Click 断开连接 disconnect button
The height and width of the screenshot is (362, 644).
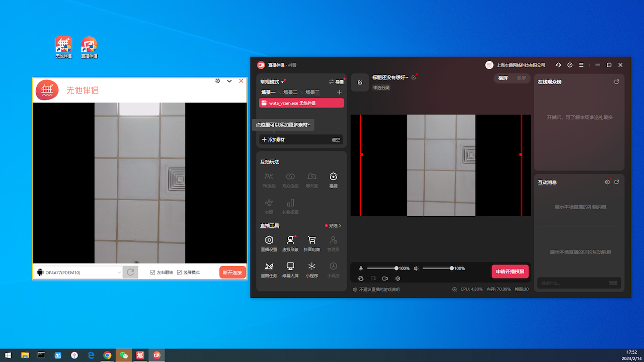click(232, 273)
